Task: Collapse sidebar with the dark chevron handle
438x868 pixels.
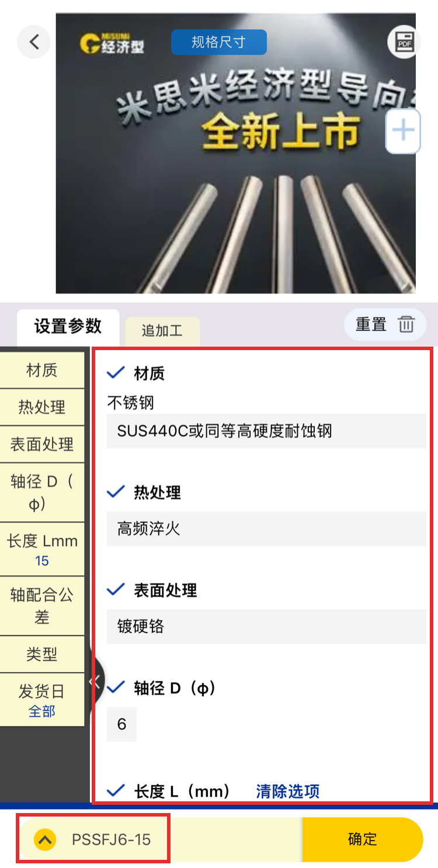Action: [96, 681]
